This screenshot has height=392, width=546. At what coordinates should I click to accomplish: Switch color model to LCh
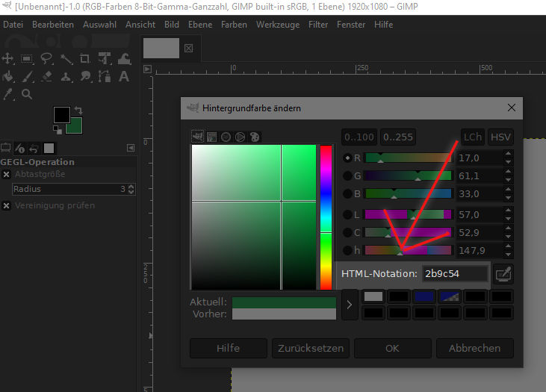(473, 137)
